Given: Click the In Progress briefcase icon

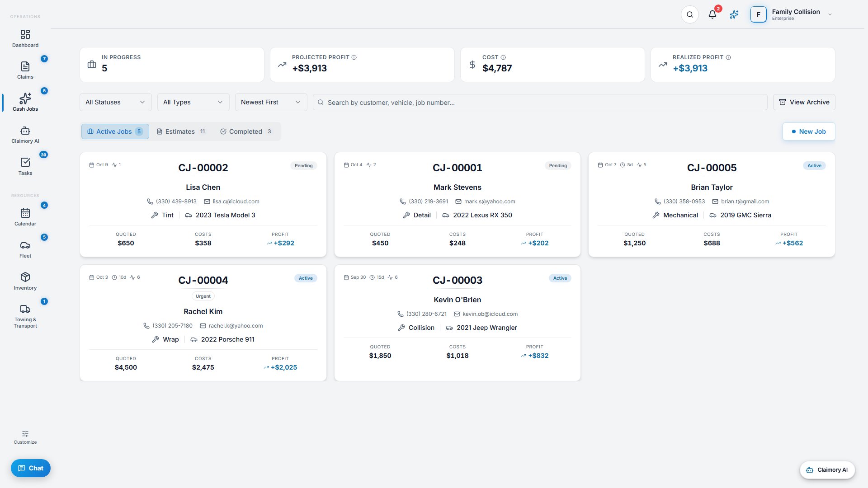Looking at the screenshot, I should [92, 65].
